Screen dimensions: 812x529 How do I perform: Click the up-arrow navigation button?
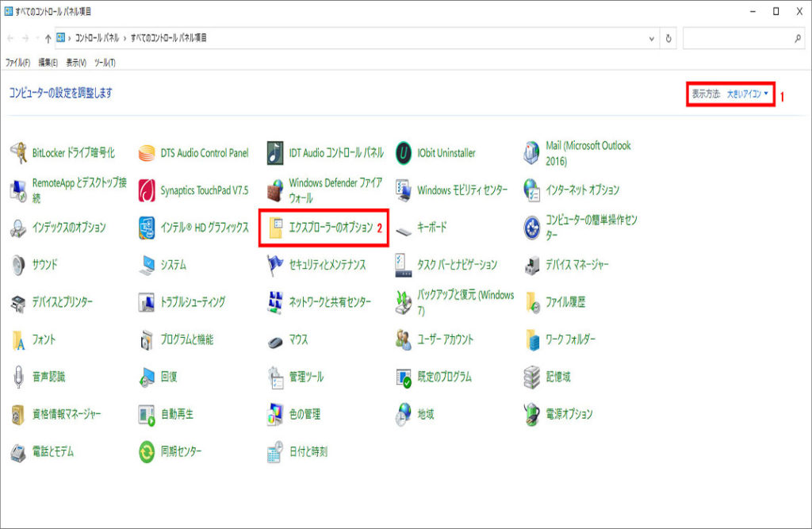[x=48, y=38]
